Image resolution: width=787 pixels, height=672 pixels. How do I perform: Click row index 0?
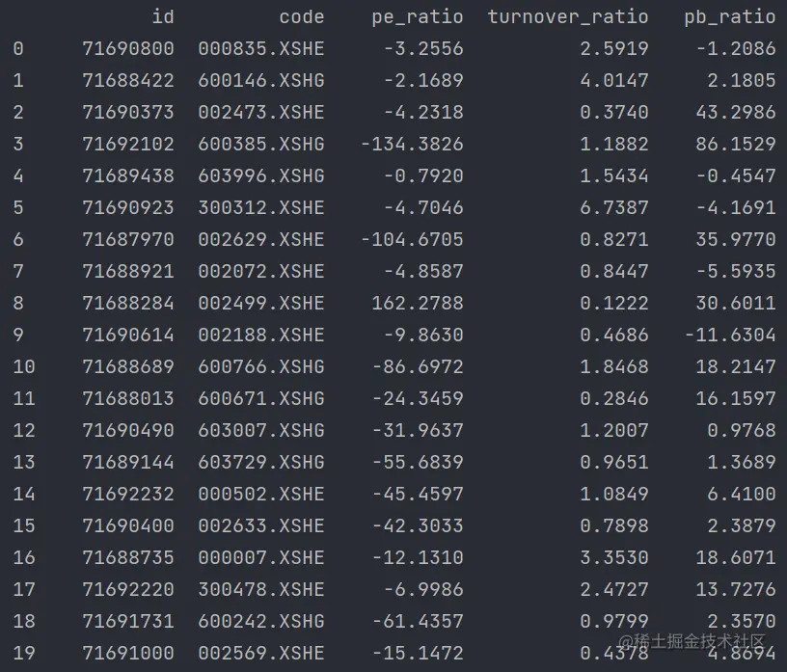[x=18, y=48]
